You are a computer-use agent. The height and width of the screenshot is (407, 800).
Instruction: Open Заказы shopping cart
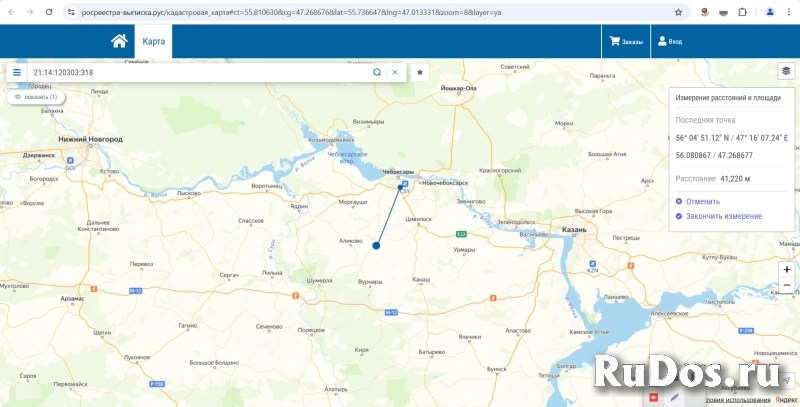(x=626, y=42)
